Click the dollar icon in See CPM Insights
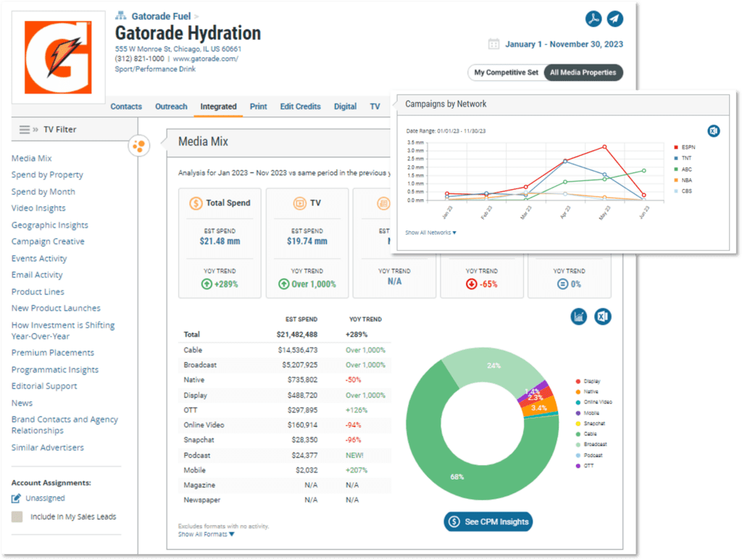 [x=454, y=521]
